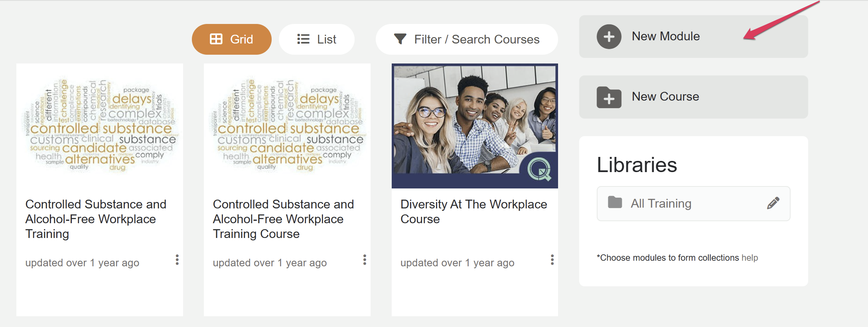Open Controlled Substance and Alcohol-Free Workplace Training Course title

283,219
